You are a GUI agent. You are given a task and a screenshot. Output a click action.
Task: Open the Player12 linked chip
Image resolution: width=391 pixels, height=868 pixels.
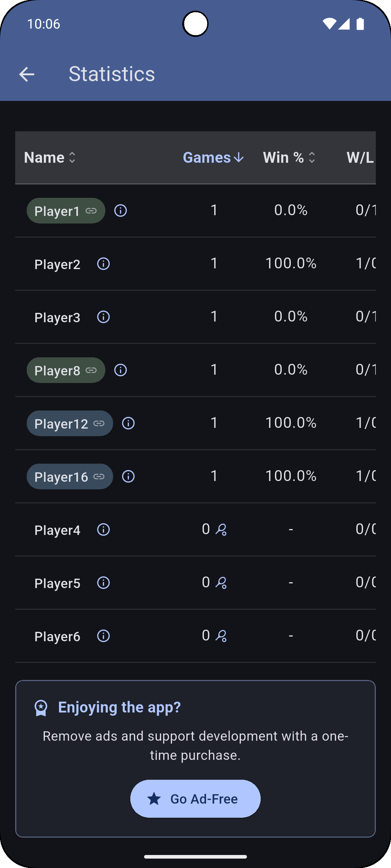70,424
